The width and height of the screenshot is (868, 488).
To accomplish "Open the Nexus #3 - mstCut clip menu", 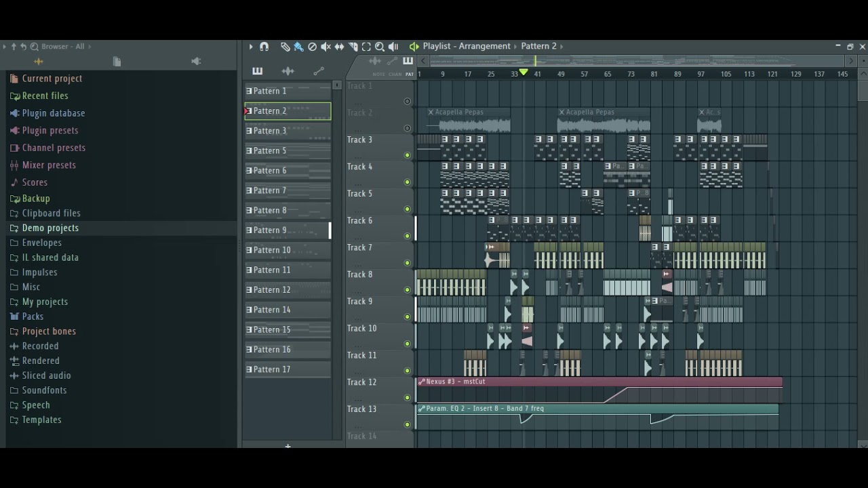I will point(422,382).
